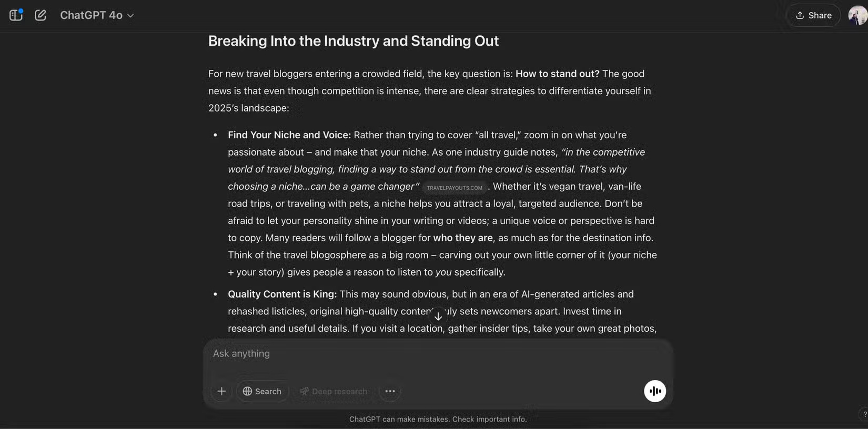Click the 'Find Your Niche and Voice' bullet title
This screenshot has width=868, height=429.
pos(289,135)
